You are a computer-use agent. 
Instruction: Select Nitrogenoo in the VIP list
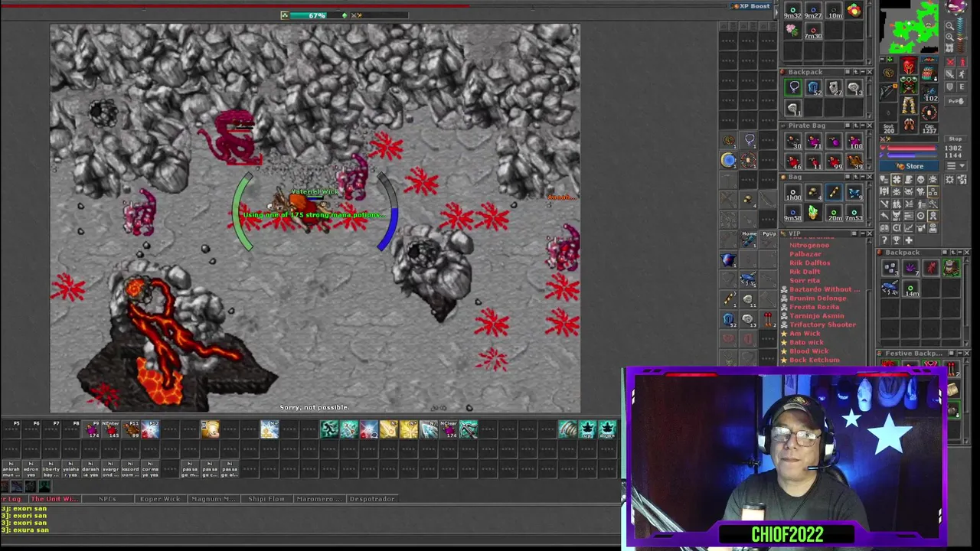point(809,245)
